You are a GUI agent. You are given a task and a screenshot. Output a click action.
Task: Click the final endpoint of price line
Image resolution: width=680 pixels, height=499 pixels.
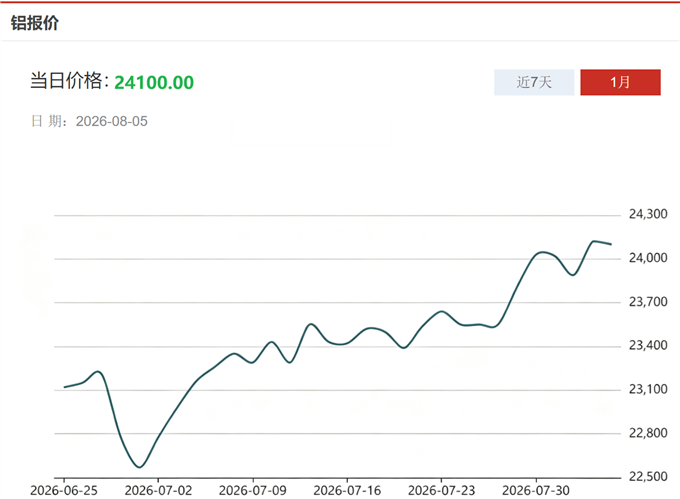pos(611,245)
